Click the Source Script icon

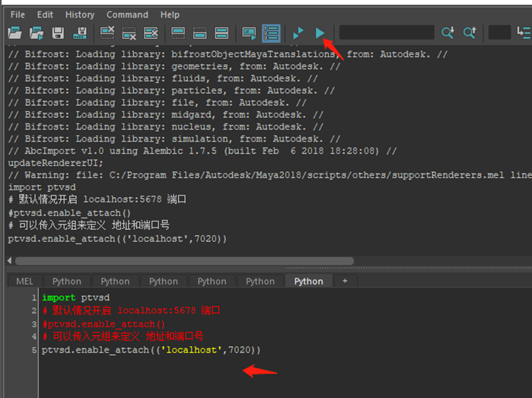[x=37, y=33]
